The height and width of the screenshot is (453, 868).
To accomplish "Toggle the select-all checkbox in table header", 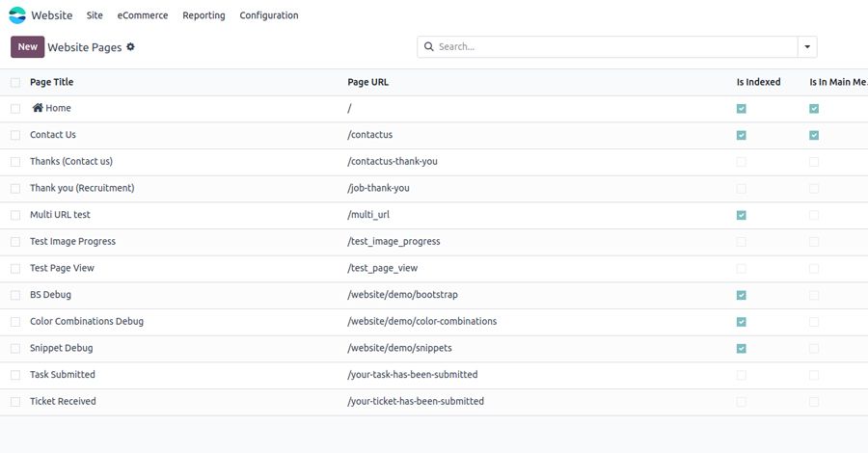I will 15,82.
